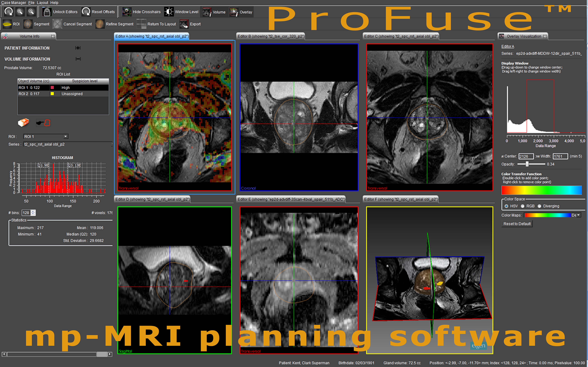Click the zoom in magnifier icon
The width and height of the screenshot is (588, 367).
20,12
